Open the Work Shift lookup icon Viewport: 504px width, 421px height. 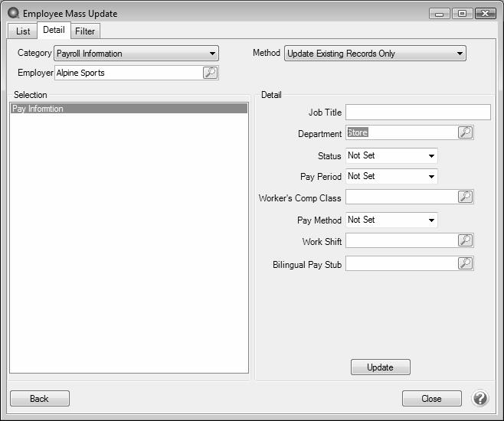point(465,240)
